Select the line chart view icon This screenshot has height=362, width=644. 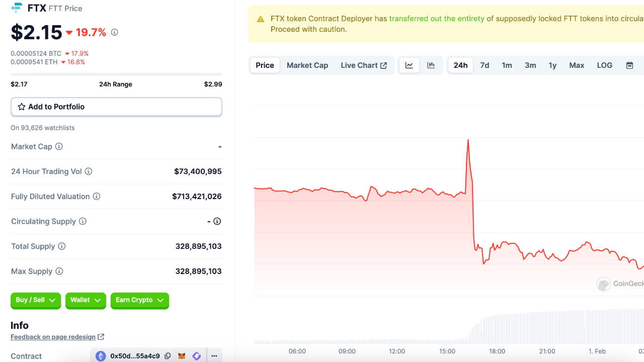409,65
